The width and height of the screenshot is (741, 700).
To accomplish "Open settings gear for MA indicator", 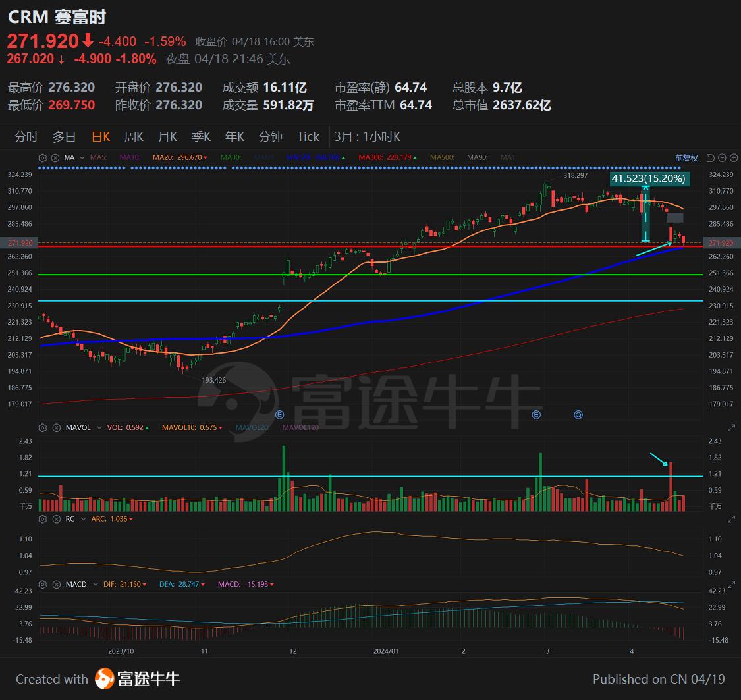I will tap(43, 158).
